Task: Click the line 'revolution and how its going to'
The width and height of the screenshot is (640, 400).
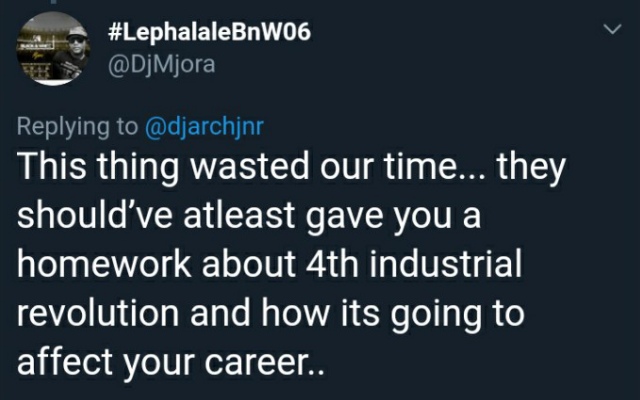Action: click(x=271, y=312)
